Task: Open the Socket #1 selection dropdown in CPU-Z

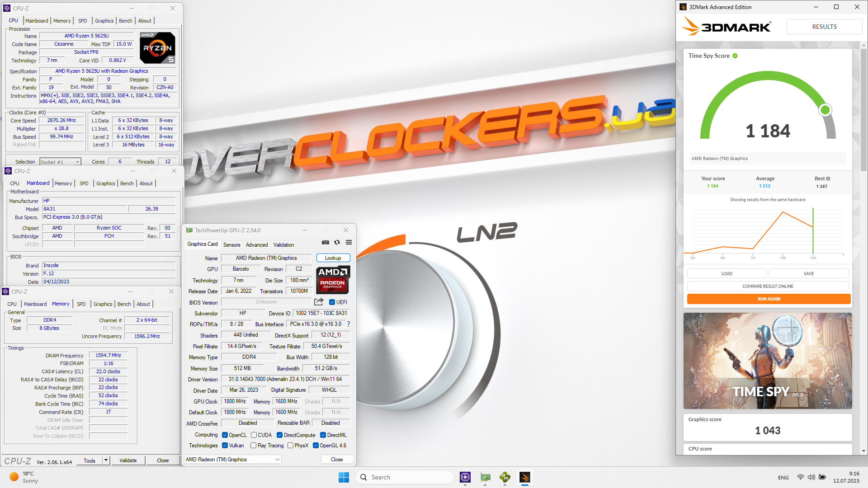Action: 60,162
